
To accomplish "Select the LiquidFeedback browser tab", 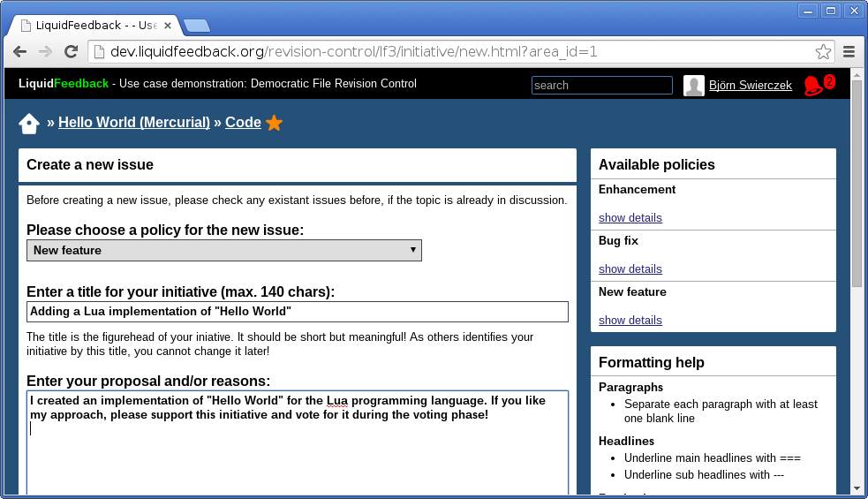I will [95, 26].
